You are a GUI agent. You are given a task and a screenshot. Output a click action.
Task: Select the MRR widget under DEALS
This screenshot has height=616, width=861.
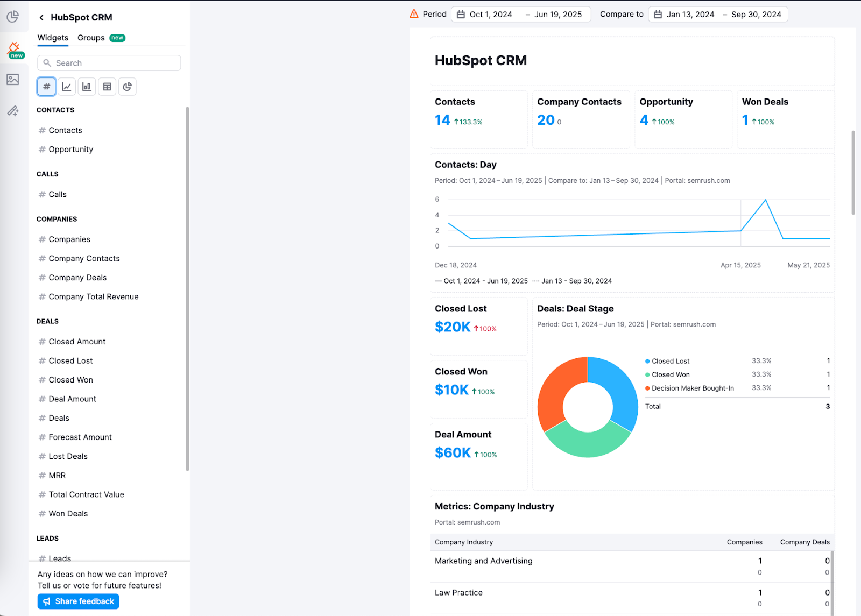pyautogui.click(x=56, y=475)
